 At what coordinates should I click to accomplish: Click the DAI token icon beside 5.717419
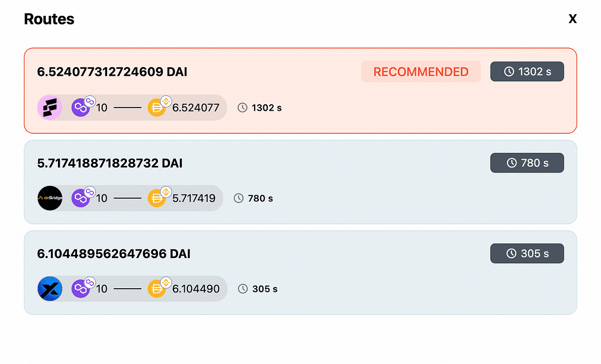coord(157,198)
